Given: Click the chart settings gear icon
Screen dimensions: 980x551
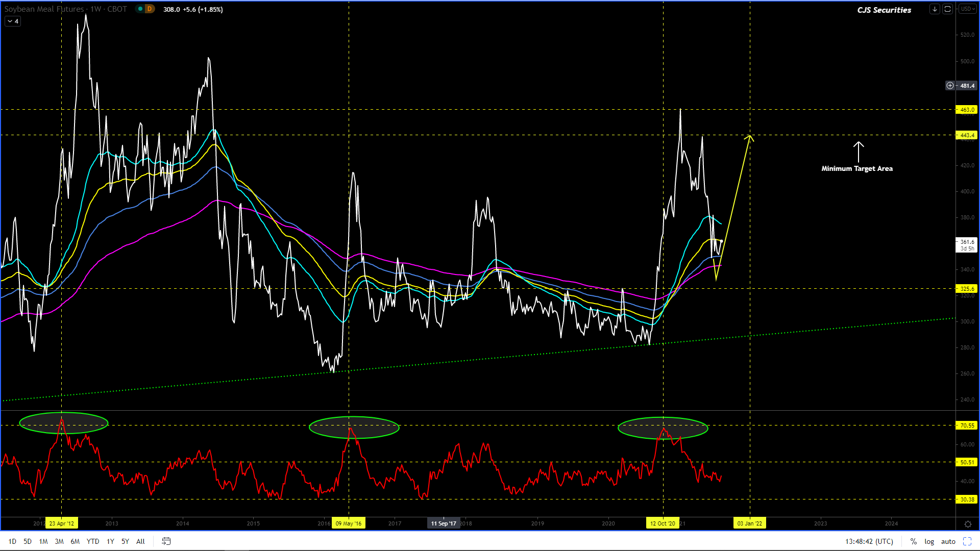Looking at the screenshot, I should pos(968,524).
